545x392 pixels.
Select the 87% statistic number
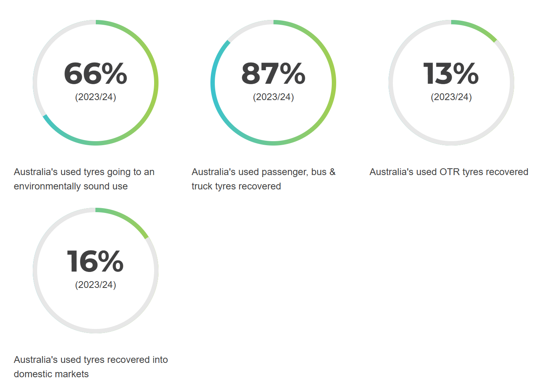click(273, 74)
